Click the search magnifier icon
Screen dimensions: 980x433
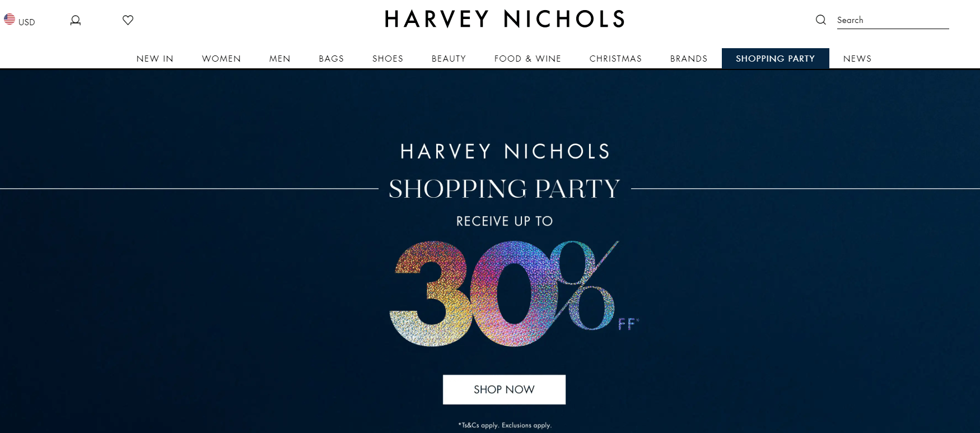click(x=821, y=20)
